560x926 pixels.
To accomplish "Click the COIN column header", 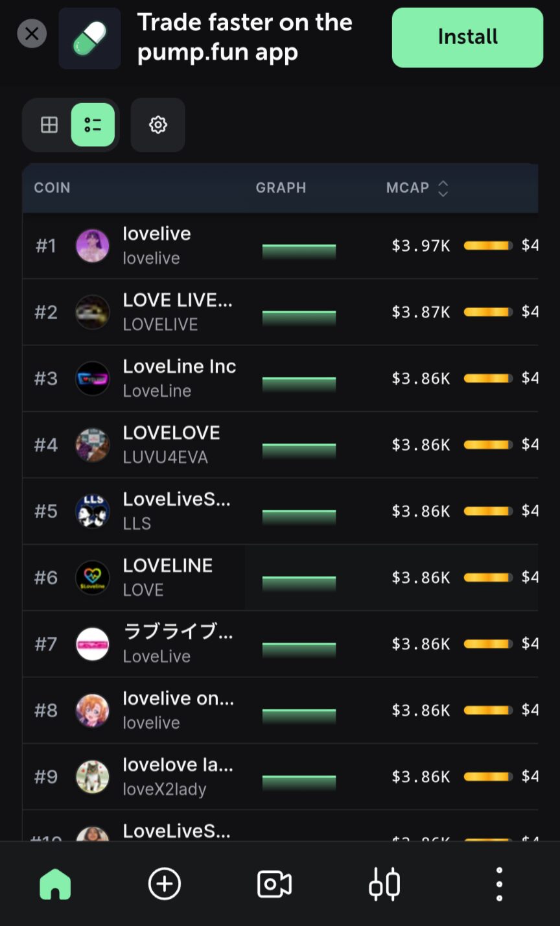I will point(52,188).
